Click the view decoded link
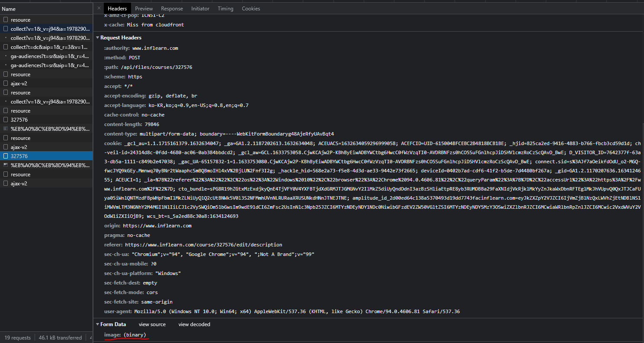 [x=194, y=324]
